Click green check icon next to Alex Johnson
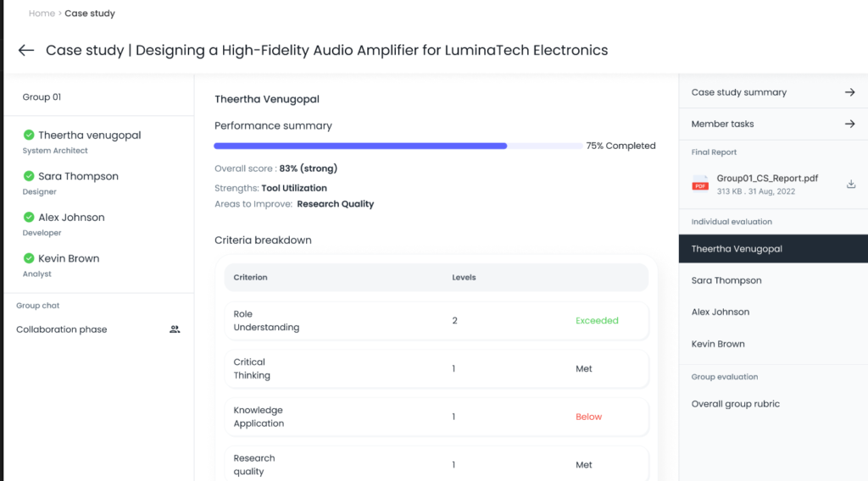Image resolution: width=868 pixels, height=481 pixels. (29, 217)
